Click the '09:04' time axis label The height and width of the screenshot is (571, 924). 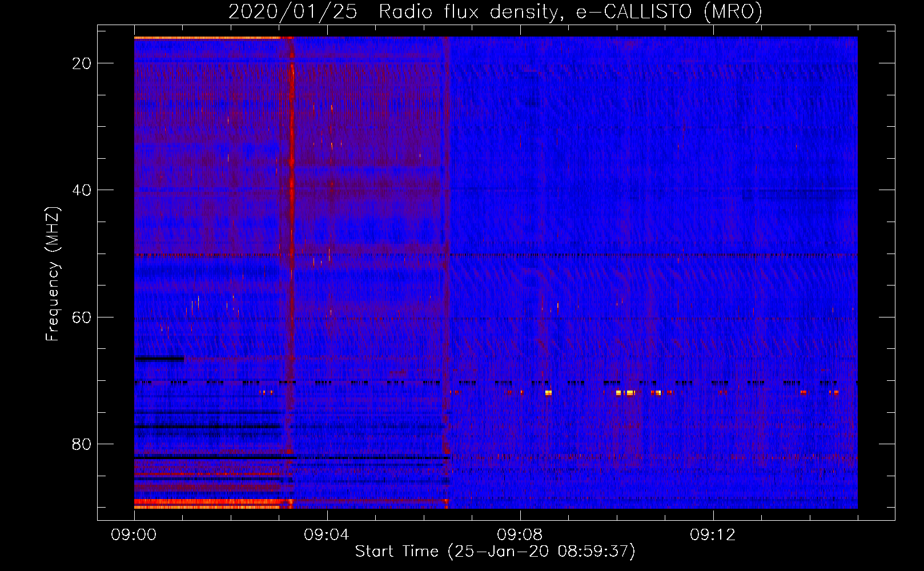point(327,535)
